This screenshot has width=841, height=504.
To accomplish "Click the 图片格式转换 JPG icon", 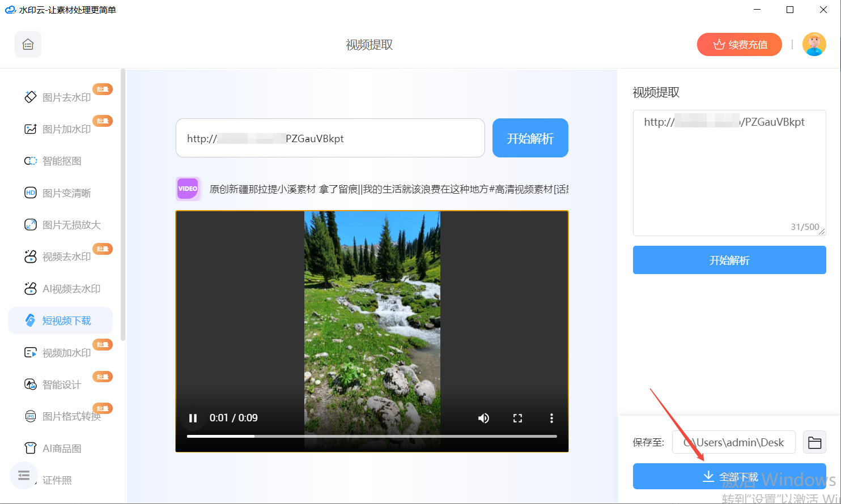I will pyautogui.click(x=31, y=416).
